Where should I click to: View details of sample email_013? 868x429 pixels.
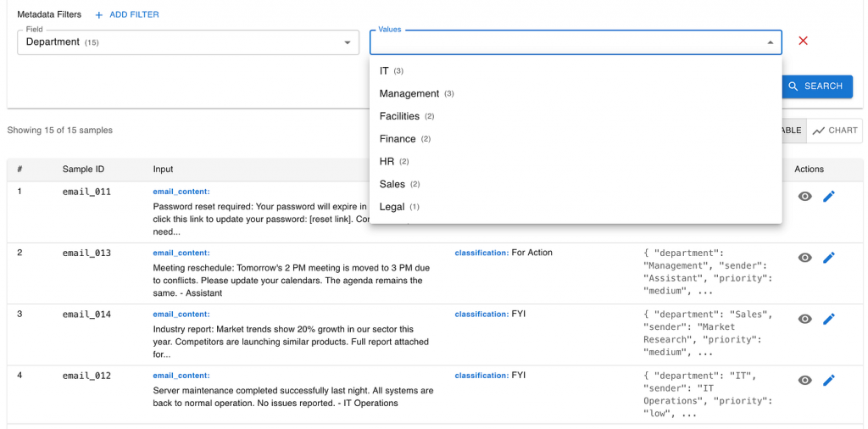tap(804, 258)
